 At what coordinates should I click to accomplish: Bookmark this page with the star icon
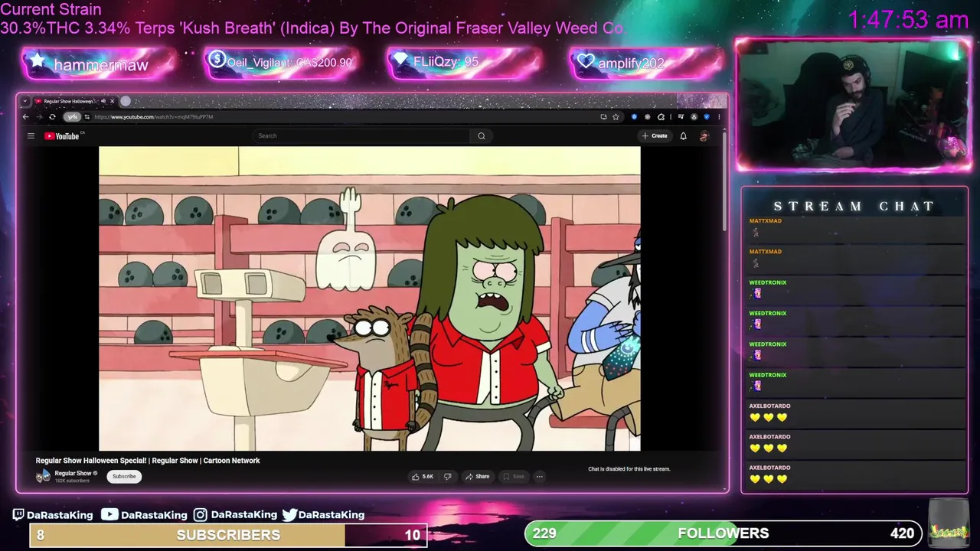tap(616, 117)
